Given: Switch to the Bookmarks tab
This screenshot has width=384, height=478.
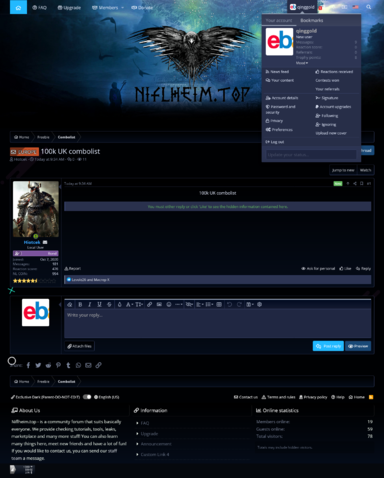Looking at the screenshot, I should pos(311,20).
